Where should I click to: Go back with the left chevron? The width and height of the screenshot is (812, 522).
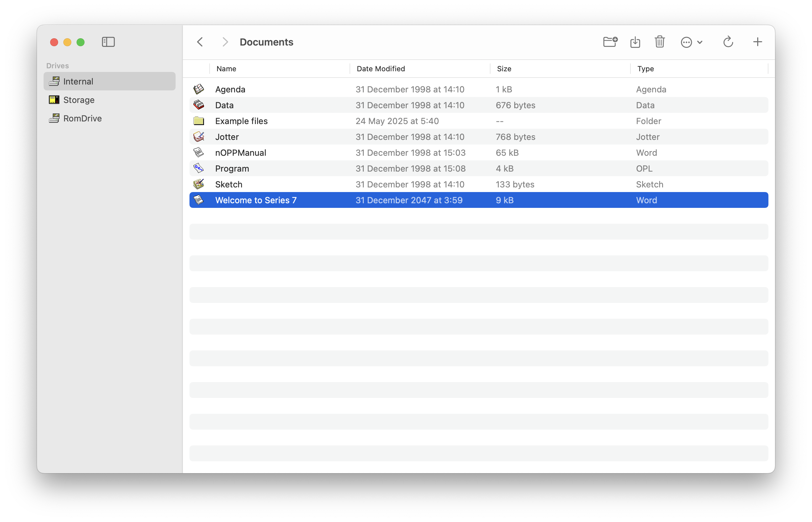click(x=200, y=42)
